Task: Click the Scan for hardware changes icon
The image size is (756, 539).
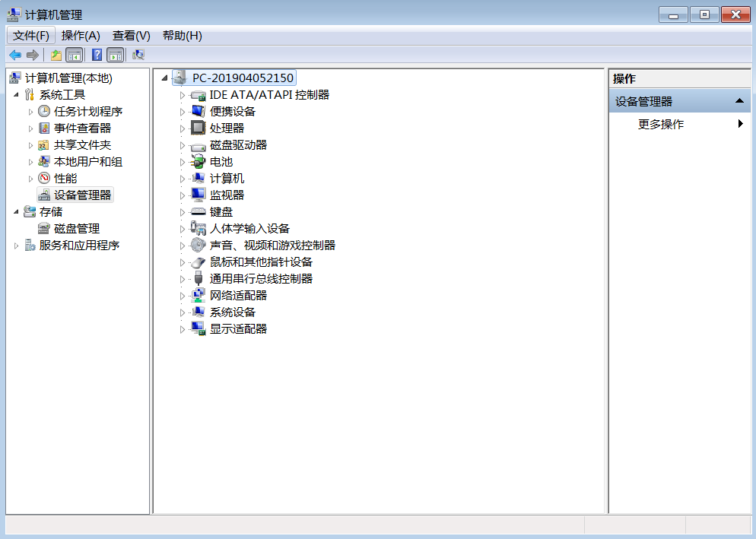Action: [x=138, y=55]
